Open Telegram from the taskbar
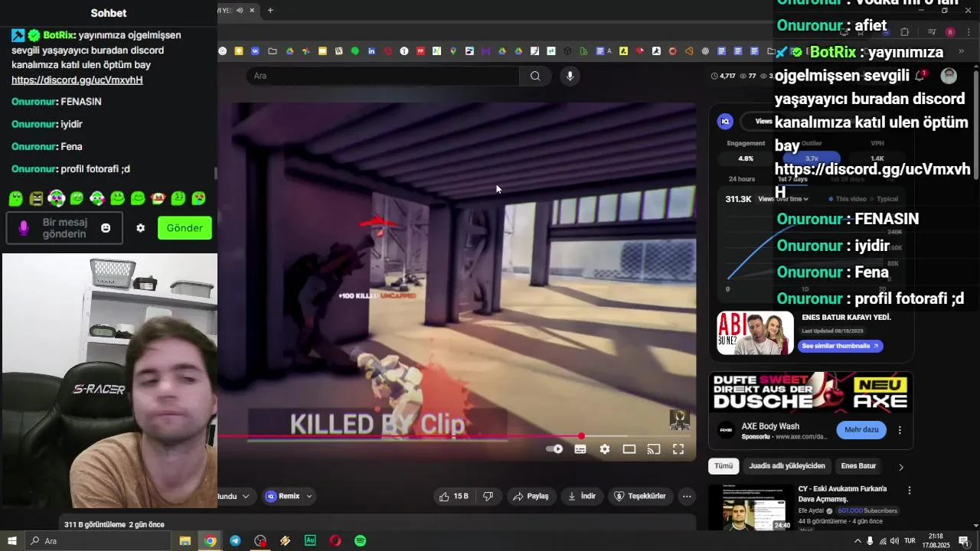 [235, 541]
